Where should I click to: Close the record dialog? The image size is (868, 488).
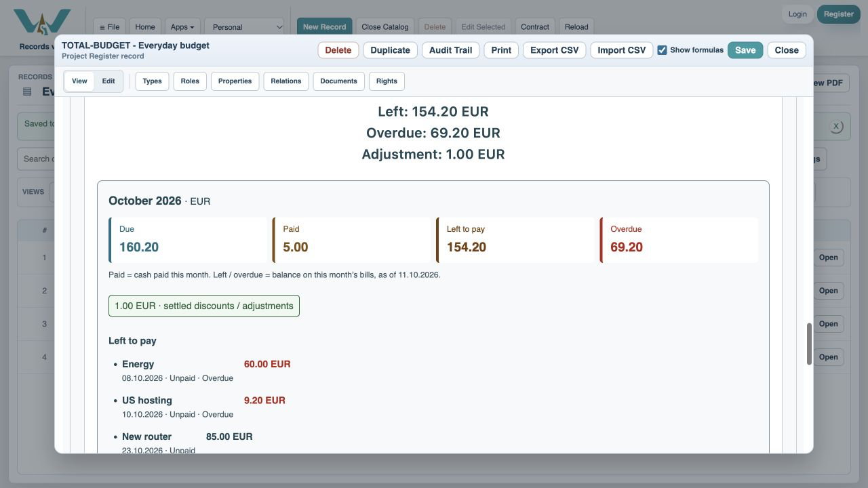pyautogui.click(x=787, y=50)
